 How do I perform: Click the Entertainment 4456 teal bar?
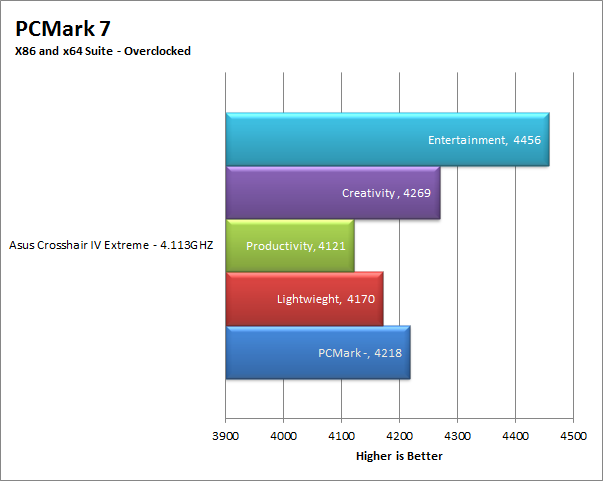(388, 139)
